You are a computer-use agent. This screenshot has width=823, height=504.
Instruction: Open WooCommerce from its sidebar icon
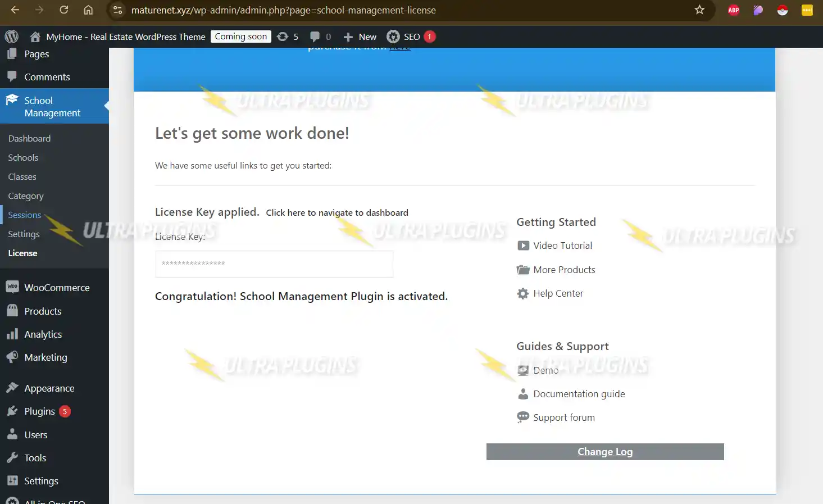(x=12, y=287)
